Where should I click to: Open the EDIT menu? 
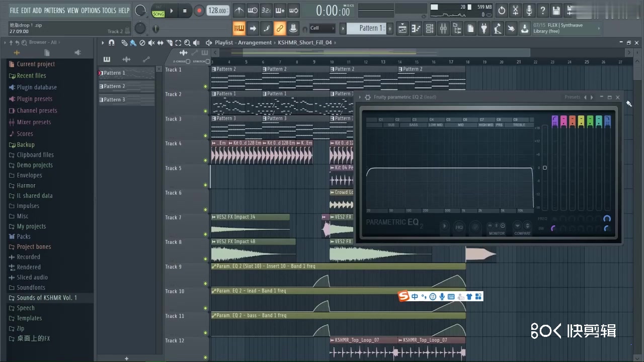click(x=26, y=11)
